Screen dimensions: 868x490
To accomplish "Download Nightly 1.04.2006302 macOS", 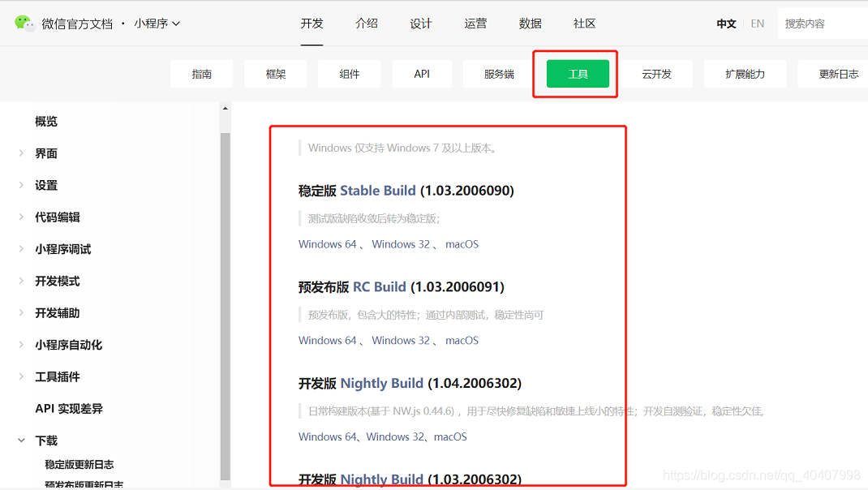I will click(450, 436).
